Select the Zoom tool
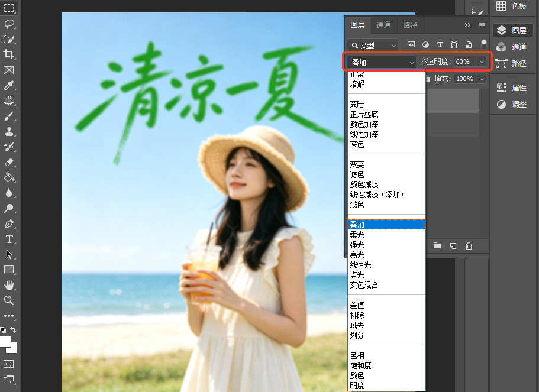Viewport: 539px width, 392px height. (9, 300)
